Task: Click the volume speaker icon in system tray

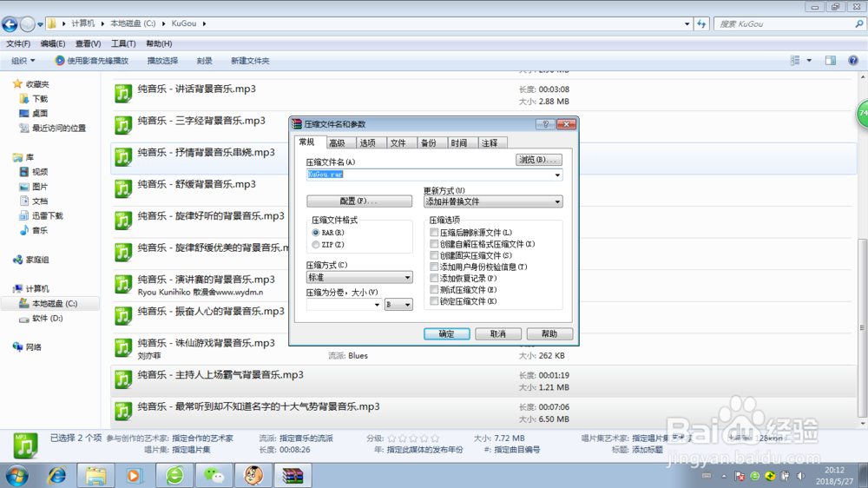Action: (800, 476)
